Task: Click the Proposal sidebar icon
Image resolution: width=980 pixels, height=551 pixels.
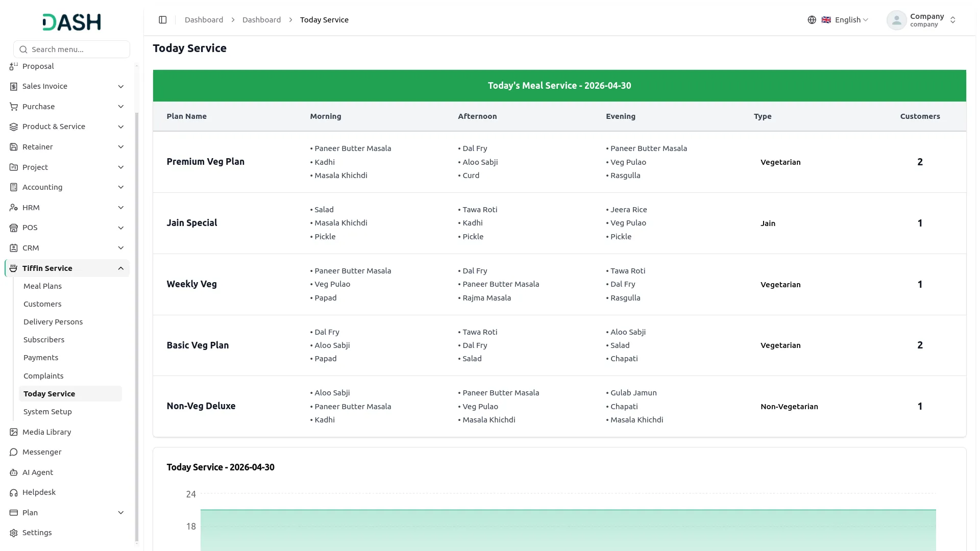Action: [14, 66]
